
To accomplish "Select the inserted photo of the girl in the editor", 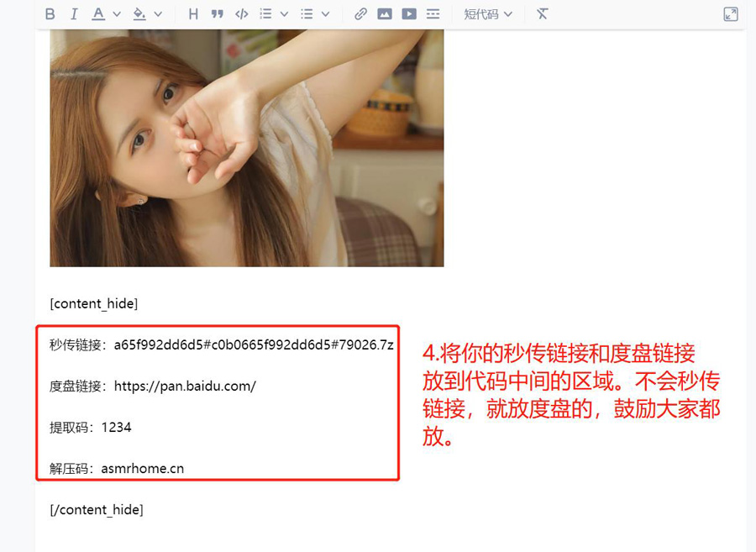I will point(247,148).
